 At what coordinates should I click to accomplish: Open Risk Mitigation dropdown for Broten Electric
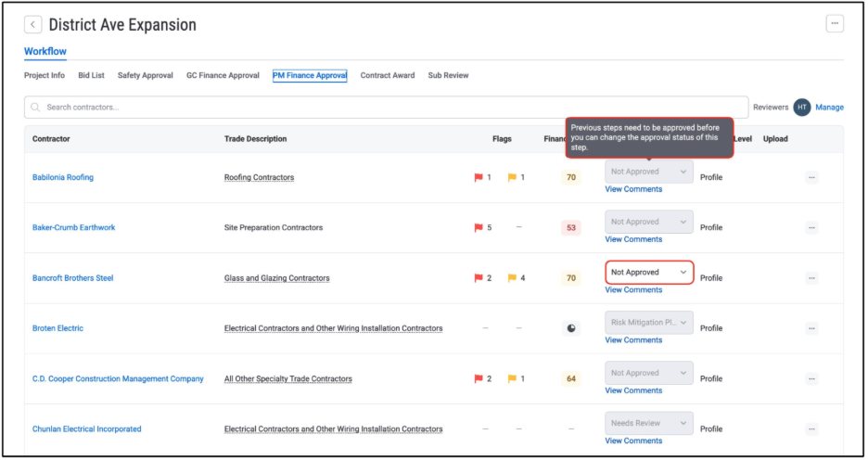649,322
